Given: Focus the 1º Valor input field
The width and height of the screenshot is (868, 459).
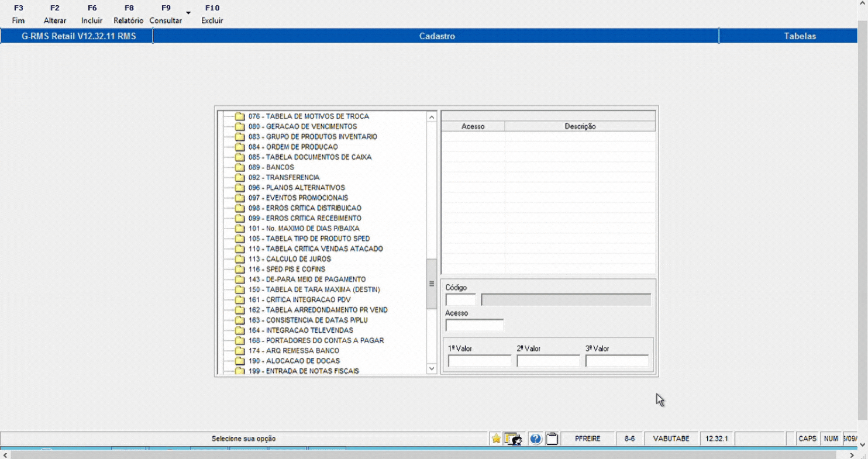Looking at the screenshot, I should [x=480, y=361].
